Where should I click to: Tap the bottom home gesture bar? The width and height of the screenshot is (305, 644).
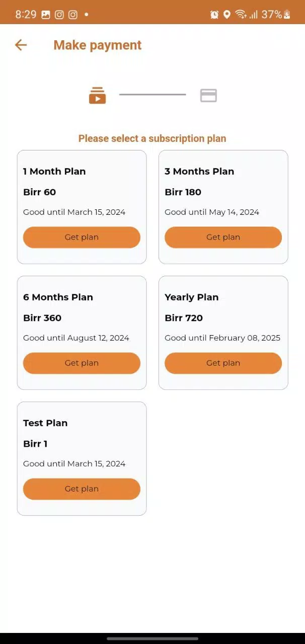152,638
